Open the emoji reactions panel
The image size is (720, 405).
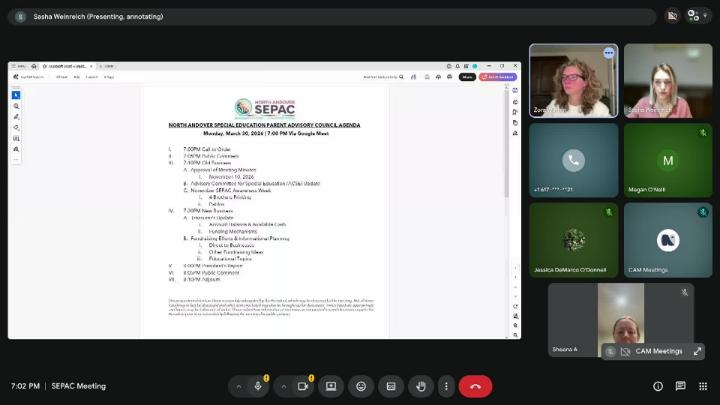(361, 386)
